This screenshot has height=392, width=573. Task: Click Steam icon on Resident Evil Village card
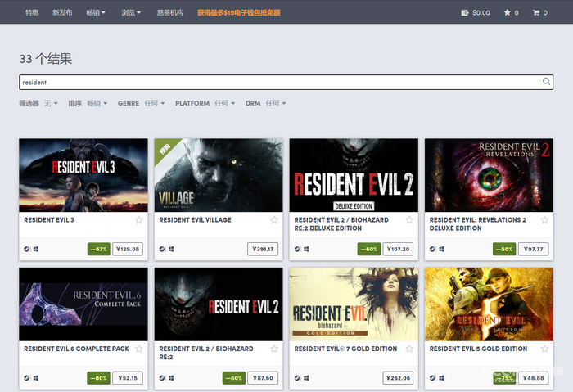coord(162,249)
